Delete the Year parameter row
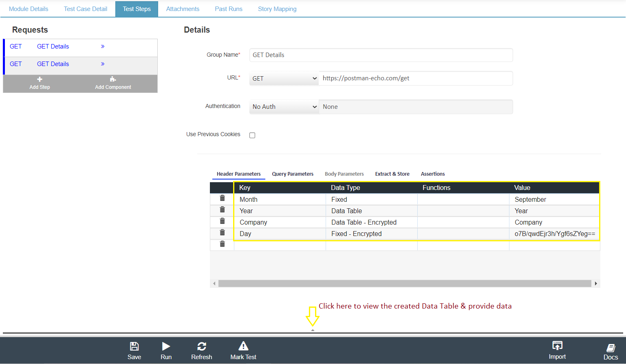Image resolution: width=626 pixels, height=364 pixels. tap(222, 210)
